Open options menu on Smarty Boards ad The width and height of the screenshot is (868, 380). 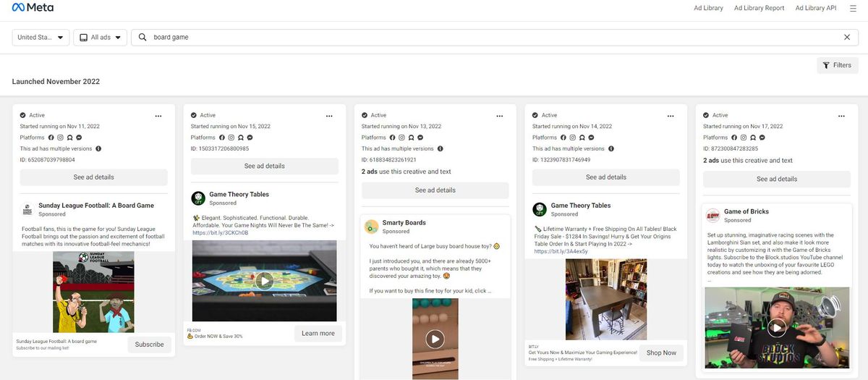(500, 115)
